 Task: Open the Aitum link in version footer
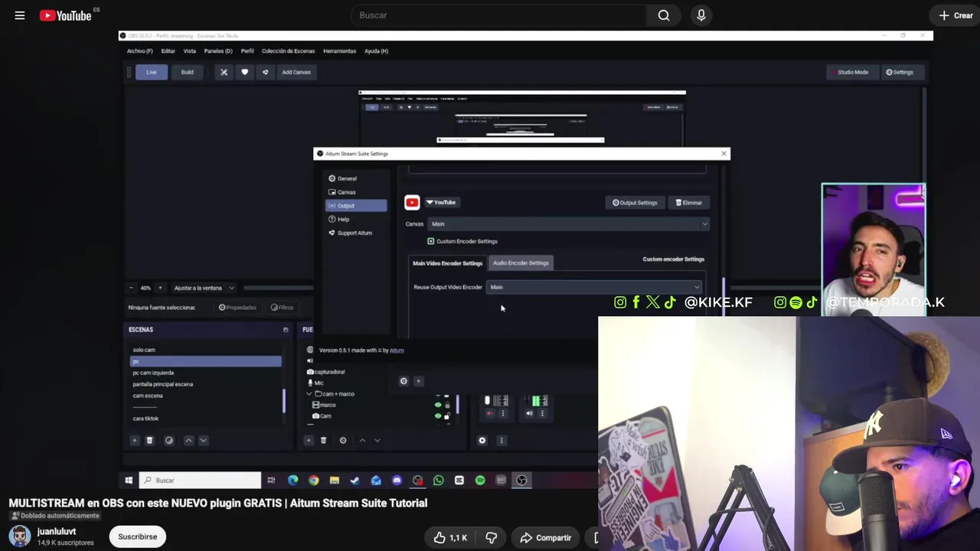pos(397,350)
